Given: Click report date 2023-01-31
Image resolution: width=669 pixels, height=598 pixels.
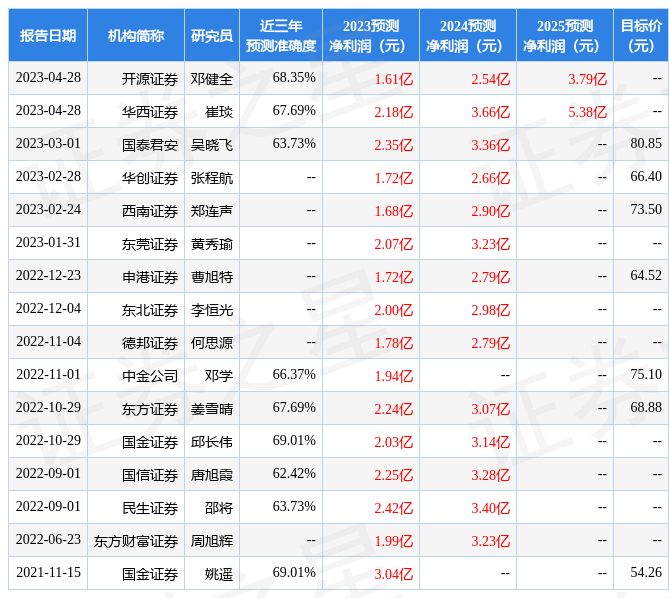Looking at the screenshot, I should point(48,242).
